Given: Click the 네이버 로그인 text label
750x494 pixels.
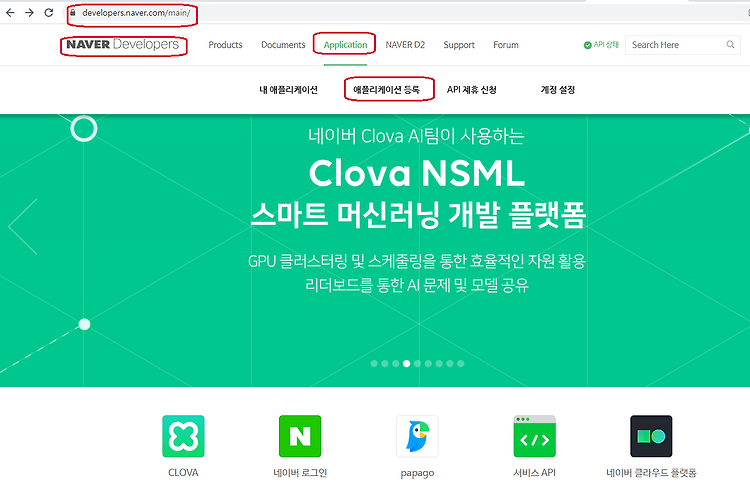Looking at the screenshot, I should click(300, 472).
